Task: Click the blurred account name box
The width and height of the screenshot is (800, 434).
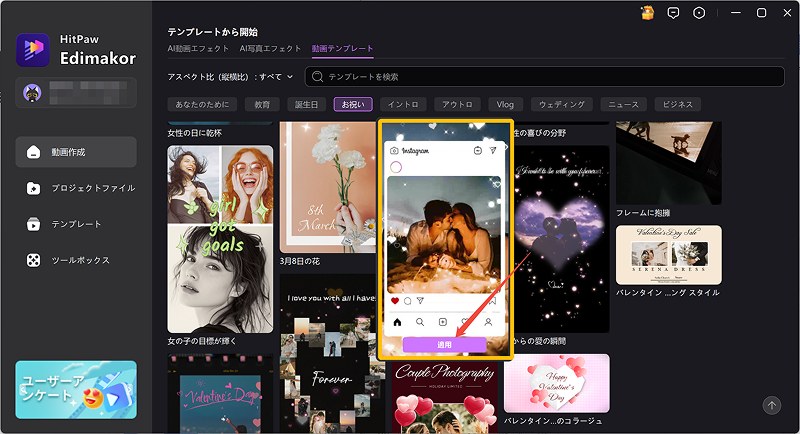Action: click(88, 92)
